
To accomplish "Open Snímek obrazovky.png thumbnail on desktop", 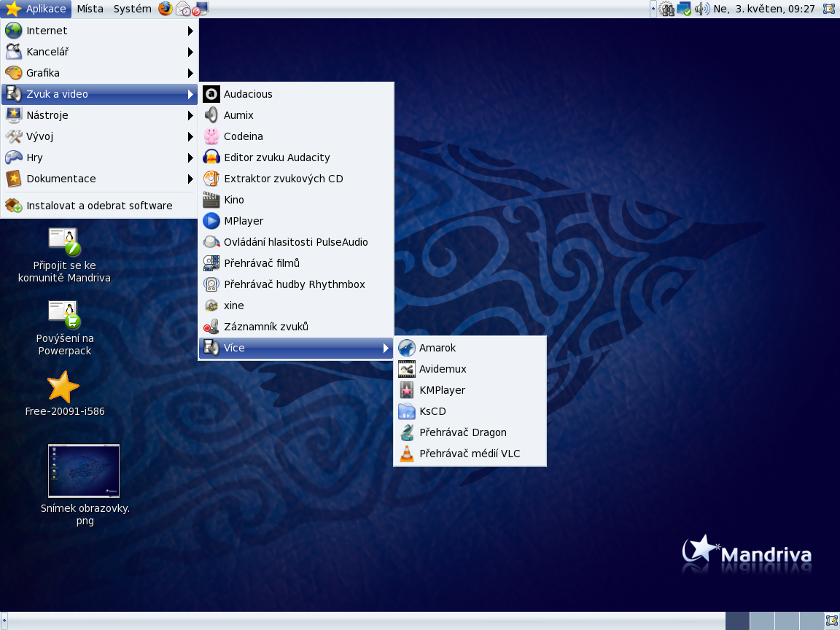I will [x=84, y=471].
